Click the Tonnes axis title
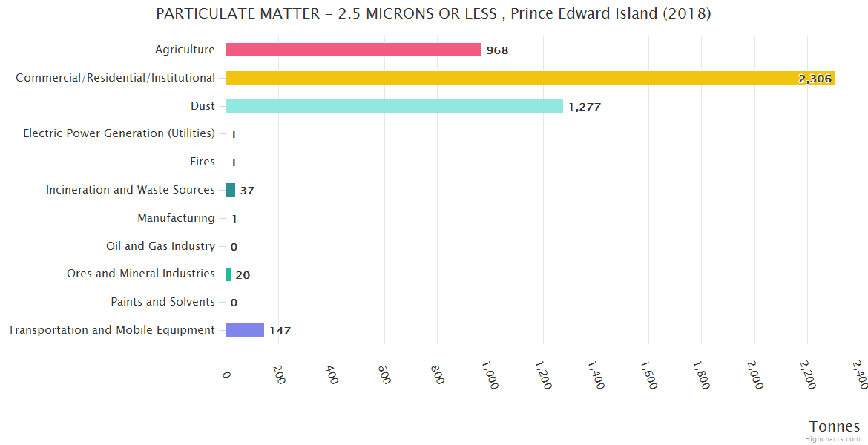The image size is (868, 445). 834,426
